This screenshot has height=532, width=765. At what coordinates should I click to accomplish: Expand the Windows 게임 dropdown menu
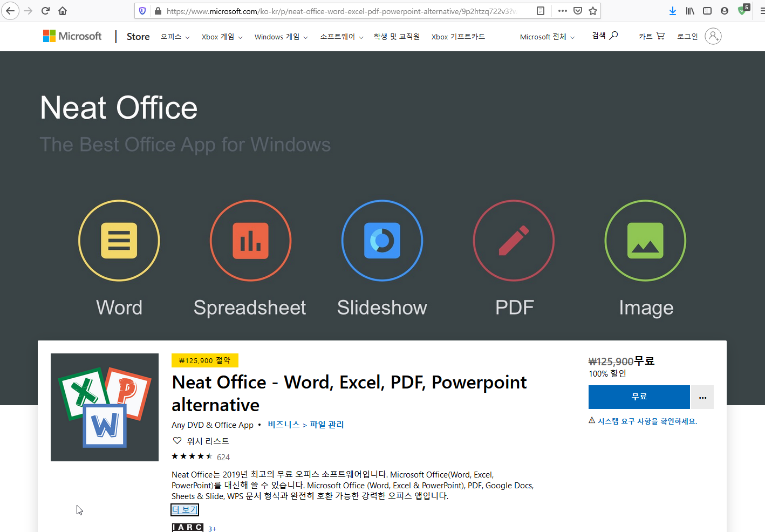click(281, 37)
